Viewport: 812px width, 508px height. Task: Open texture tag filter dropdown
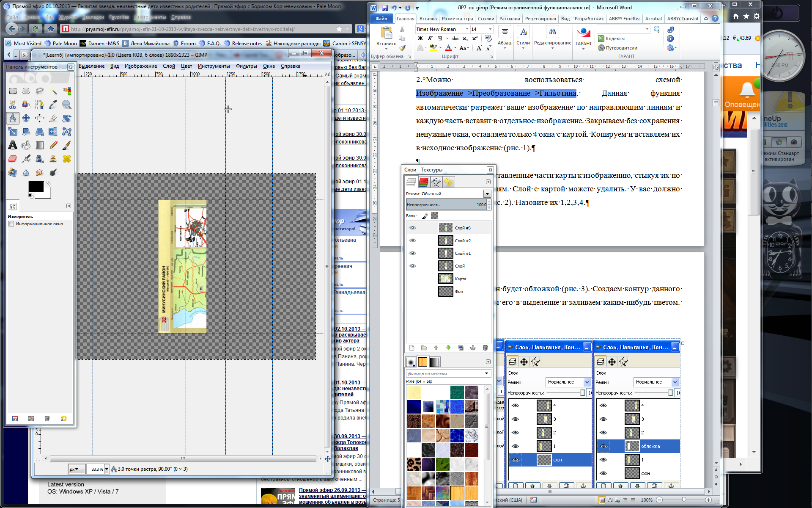click(486, 373)
